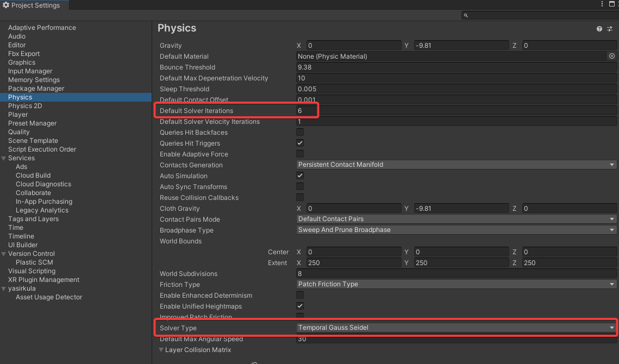This screenshot has width=619, height=364.
Task: Open the Physics help documentation icon
Action: 599,29
